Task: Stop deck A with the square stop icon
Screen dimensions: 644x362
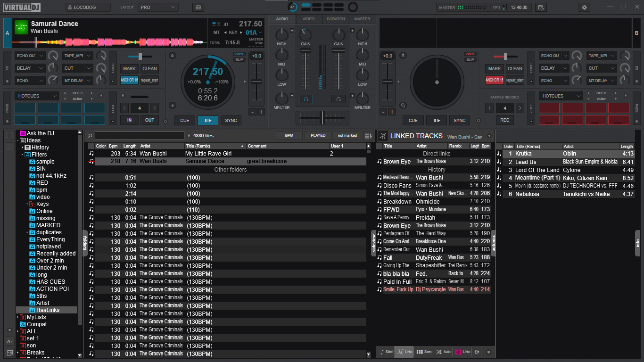Action: [x=173, y=106]
